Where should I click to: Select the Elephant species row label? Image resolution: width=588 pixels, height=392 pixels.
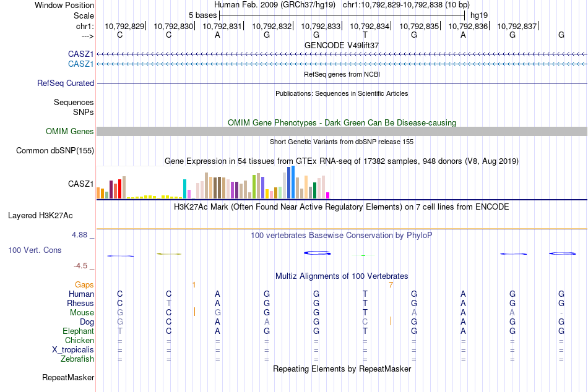click(x=79, y=331)
